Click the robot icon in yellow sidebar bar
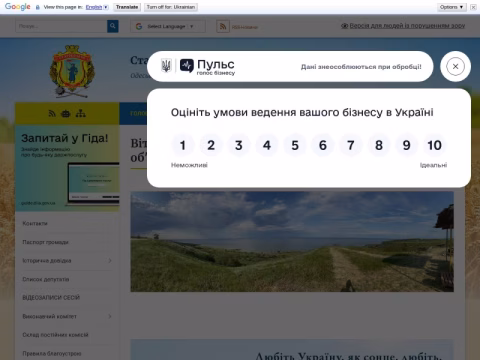Viewport: 480px width, 360px height. point(66,114)
